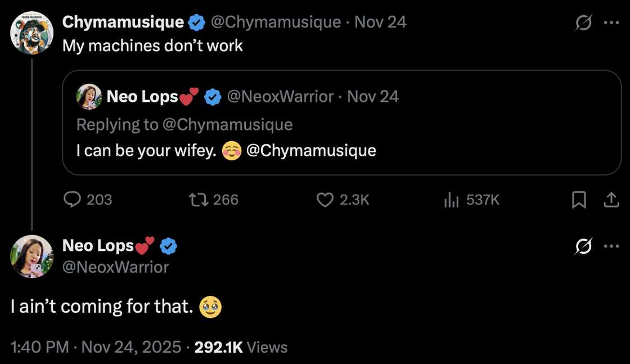Like the tweet with 2.3K likes

(x=326, y=200)
